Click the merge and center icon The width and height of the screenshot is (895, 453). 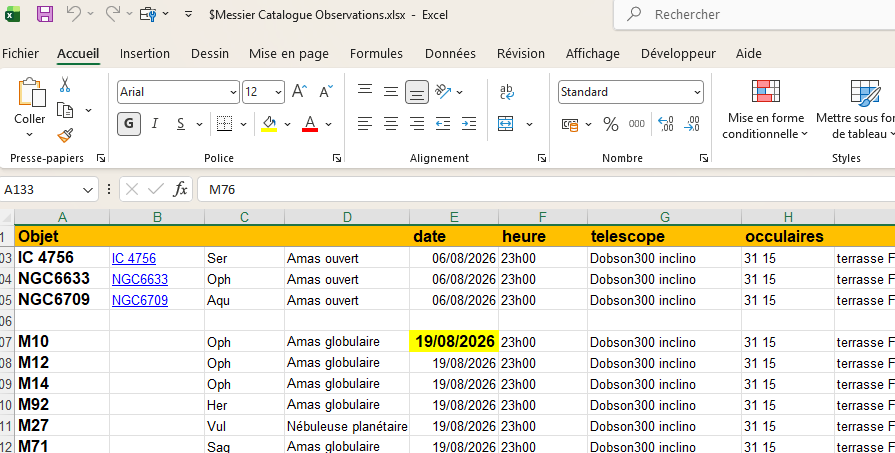tap(506, 123)
